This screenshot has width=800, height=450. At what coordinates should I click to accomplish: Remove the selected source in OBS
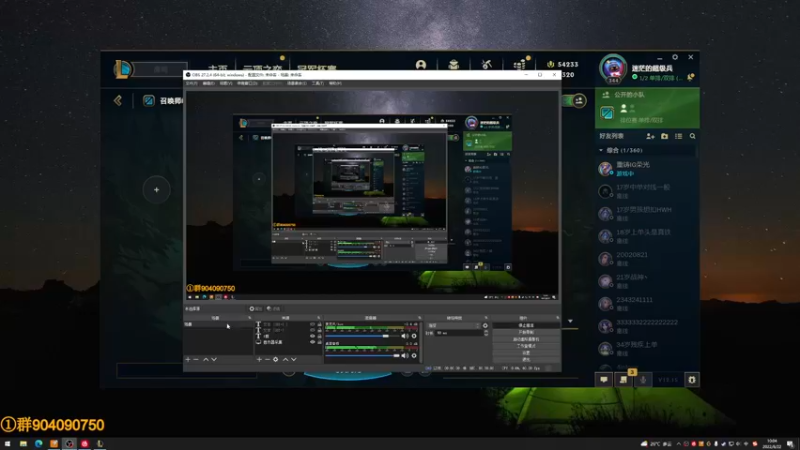[267, 360]
